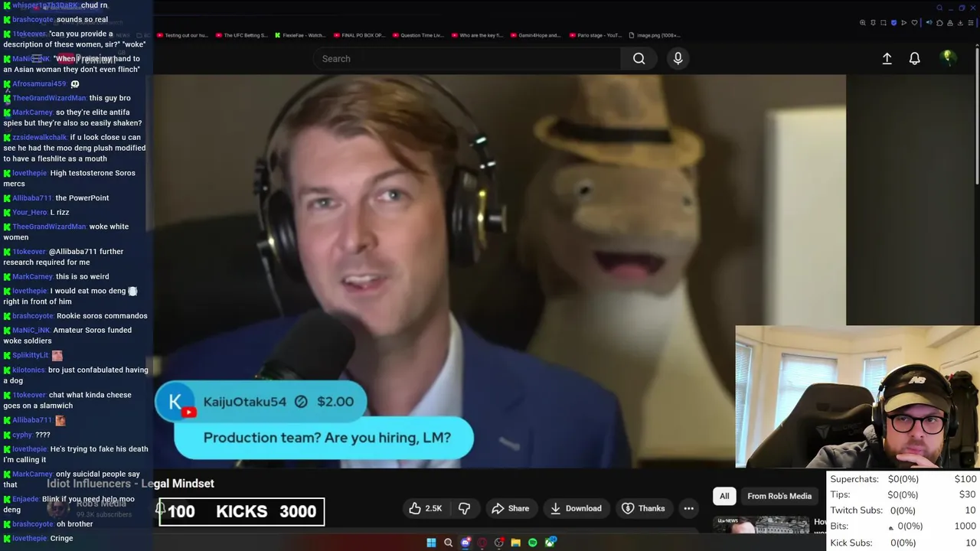Screen dimensions: 980x551
Task: Open more actions three-dots menu under video
Action: [688, 508]
